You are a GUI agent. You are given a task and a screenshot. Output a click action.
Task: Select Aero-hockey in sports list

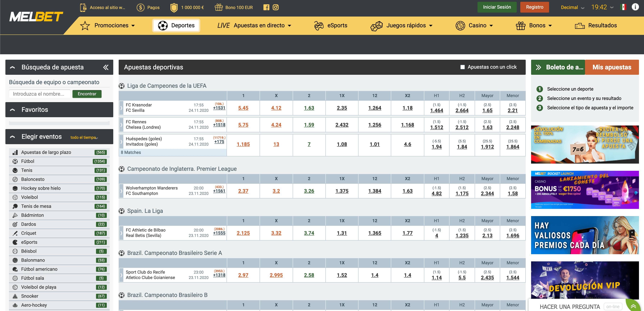(59, 305)
